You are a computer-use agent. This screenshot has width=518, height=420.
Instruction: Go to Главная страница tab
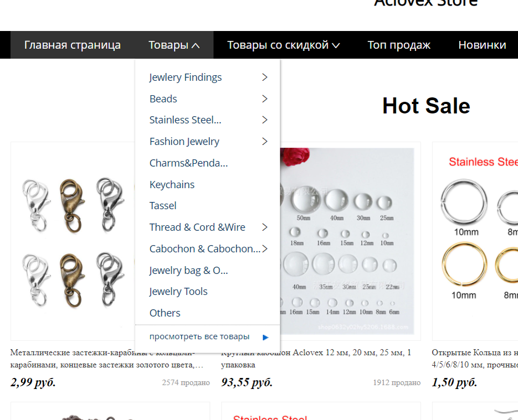pyautogui.click(x=73, y=45)
